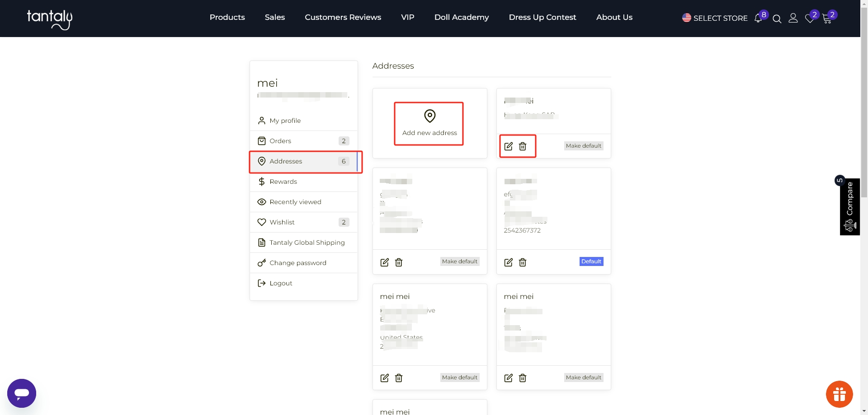The height and width of the screenshot is (415, 868).
Task: Go to My profile
Action: 304,121
